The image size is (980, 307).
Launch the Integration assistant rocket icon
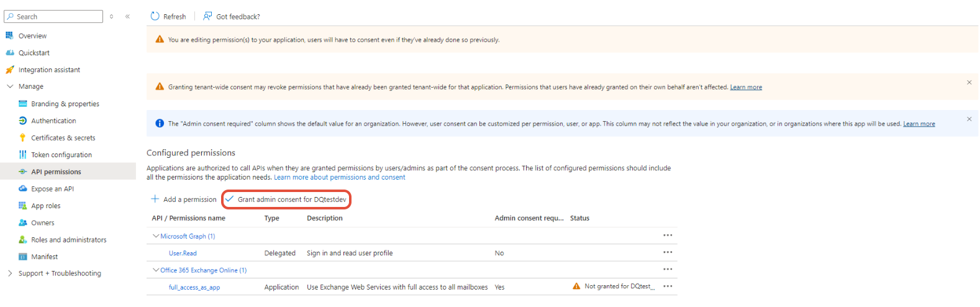tap(10, 70)
